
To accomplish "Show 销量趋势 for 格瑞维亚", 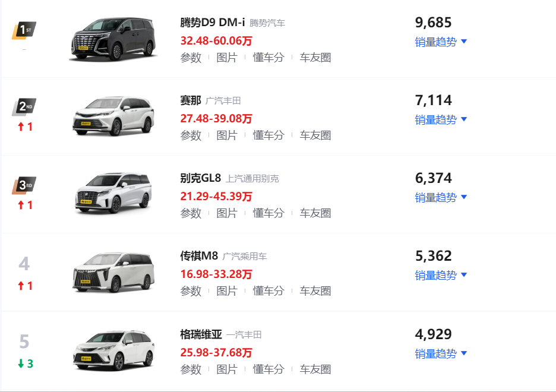I will 441,353.
